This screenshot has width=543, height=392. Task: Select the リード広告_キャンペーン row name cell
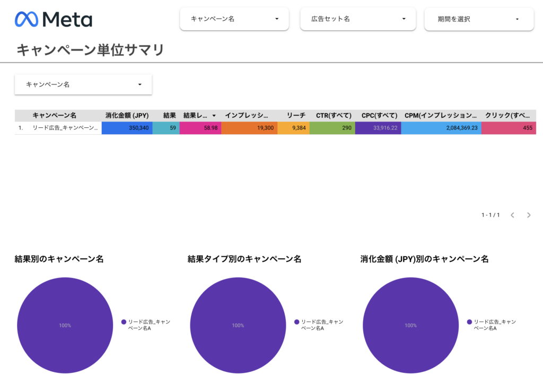coord(65,128)
